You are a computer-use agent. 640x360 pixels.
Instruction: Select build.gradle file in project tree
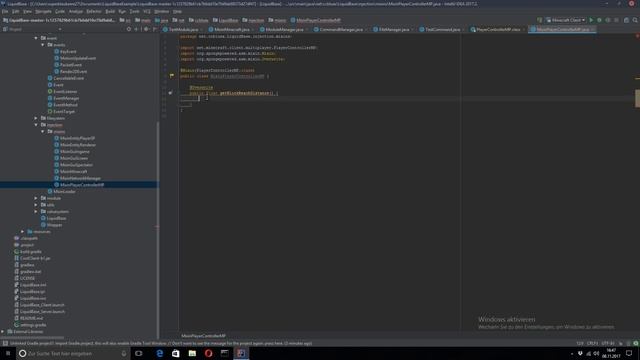31,251
